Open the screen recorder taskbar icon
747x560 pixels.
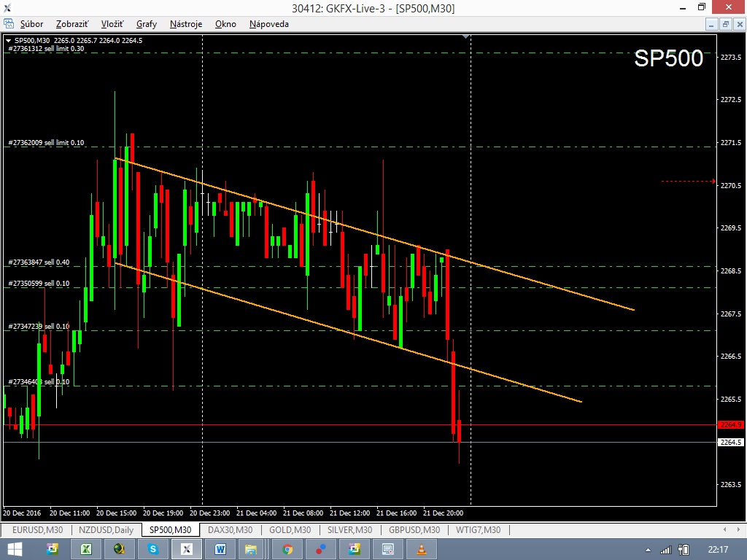(388, 550)
